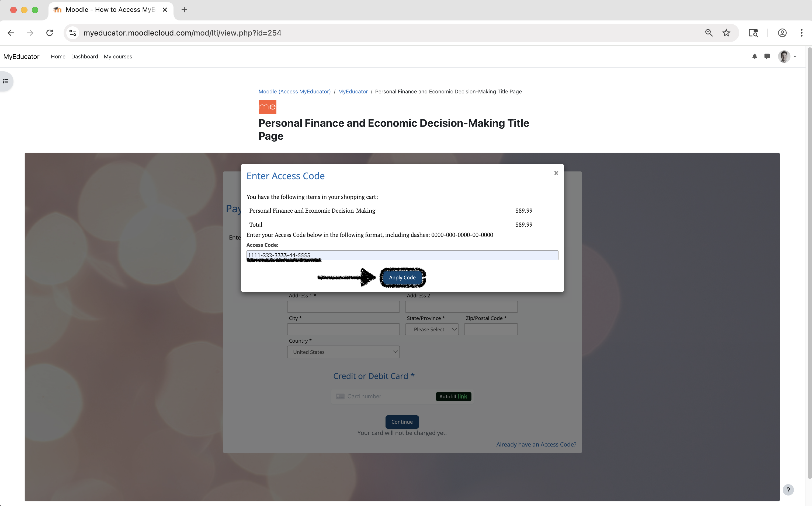Go to Dashboard in the navigation
Screen dimensions: 812x506
click(84, 57)
